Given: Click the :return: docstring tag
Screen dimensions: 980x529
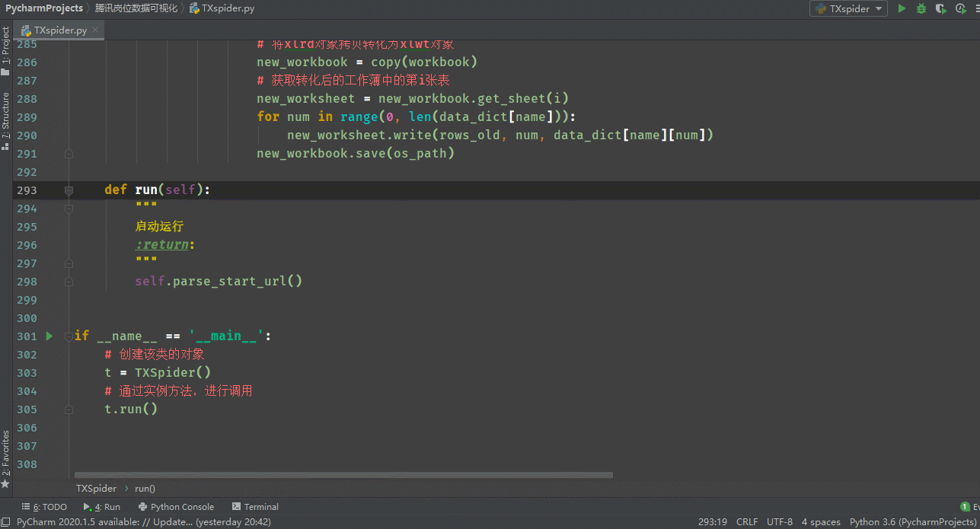Looking at the screenshot, I should (165, 244).
